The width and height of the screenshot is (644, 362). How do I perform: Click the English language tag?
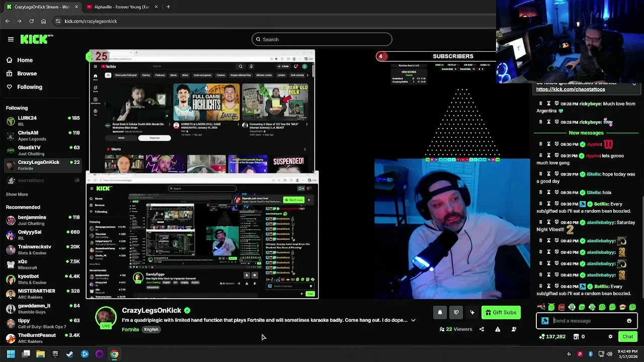click(151, 329)
